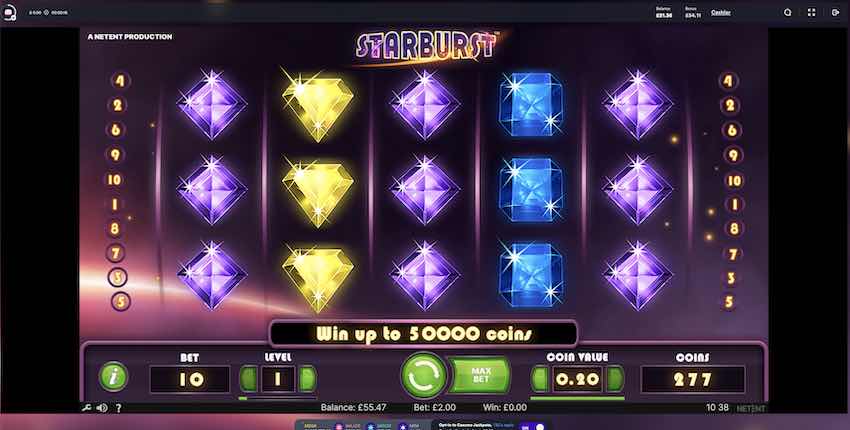Open the green info paytable icon
Viewport: 850px width, 430px height.
pyautogui.click(x=113, y=377)
